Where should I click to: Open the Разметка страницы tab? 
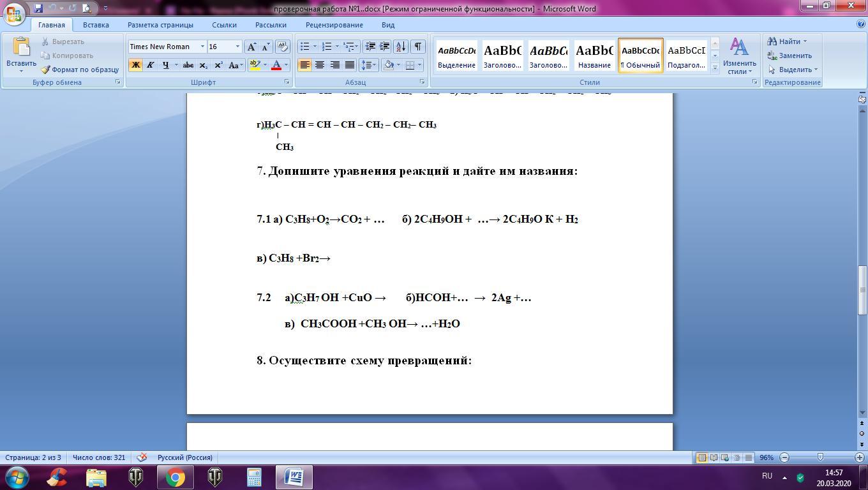(x=160, y=25)
